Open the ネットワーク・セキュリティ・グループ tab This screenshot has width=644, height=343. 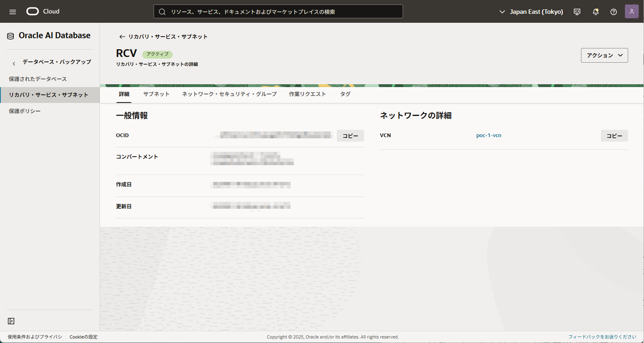click(229, 94)
